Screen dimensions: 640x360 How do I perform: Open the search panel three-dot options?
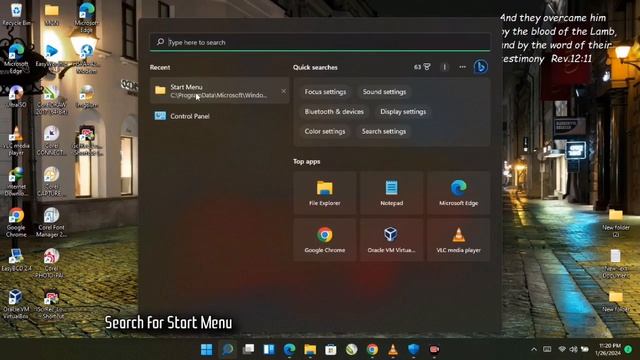pyautogui.click(x=462, y=67)
